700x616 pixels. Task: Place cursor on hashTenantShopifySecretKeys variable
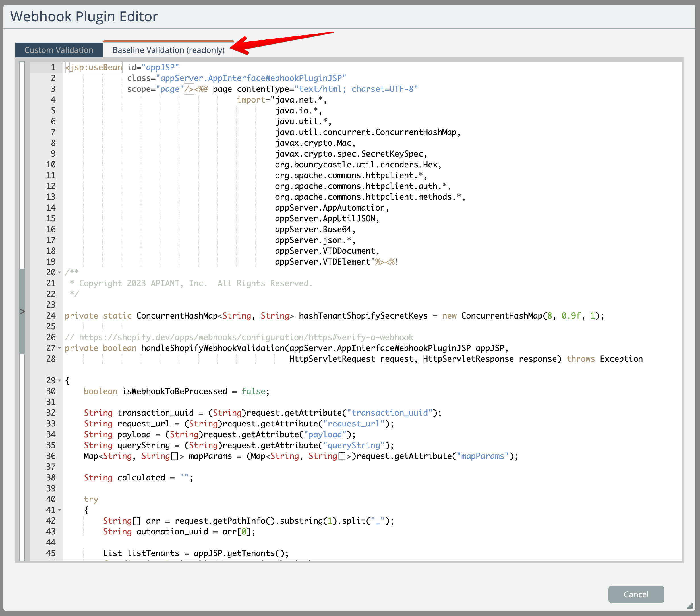click(x=363, y=315)
